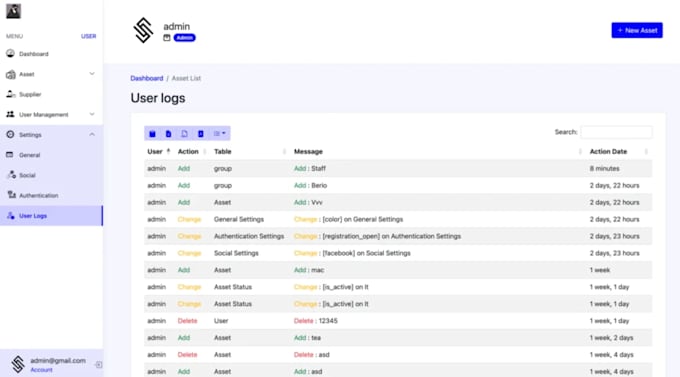Click the fourth export file icon

pyautogui.click(x=200, y=134)
